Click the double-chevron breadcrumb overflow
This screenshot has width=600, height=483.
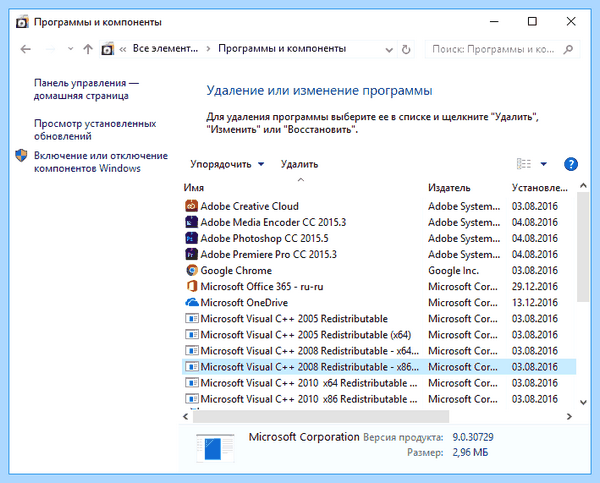pos(123,49)
